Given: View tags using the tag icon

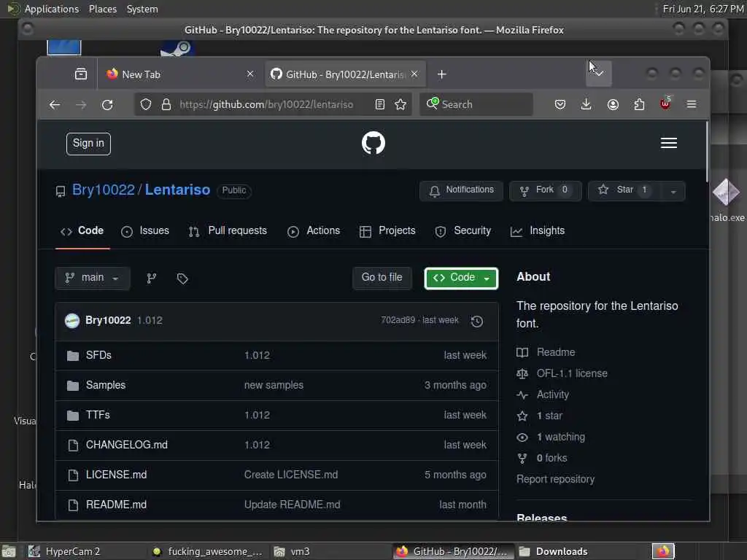Looking at the screenshot, I should [x=182, y=278].
